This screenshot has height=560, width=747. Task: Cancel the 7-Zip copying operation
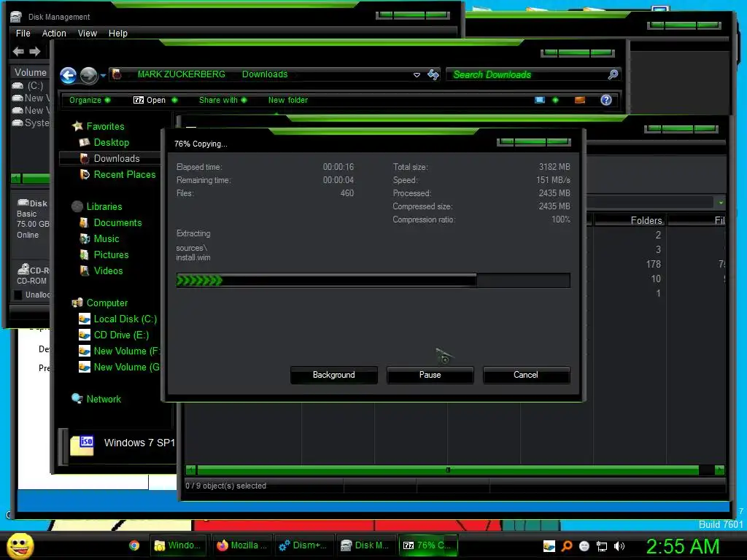point(526,375)
